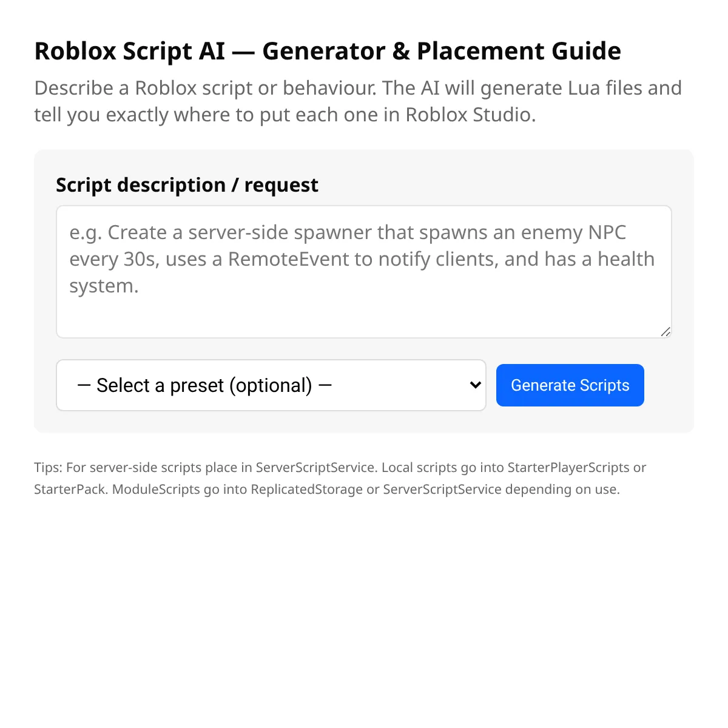Click 'RemoteEvent' in the placeholder example text
Screen dimensions: 728x728
coord(289,259)
